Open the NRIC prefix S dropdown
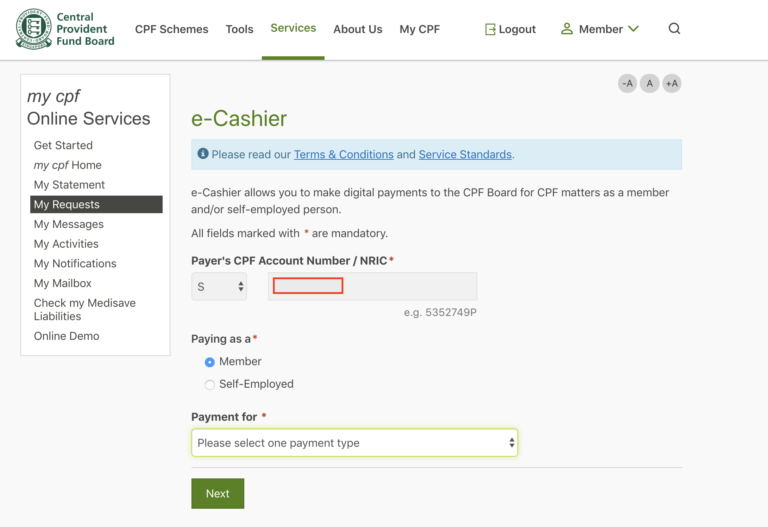768x527 pixels. (x=220, y=287)
